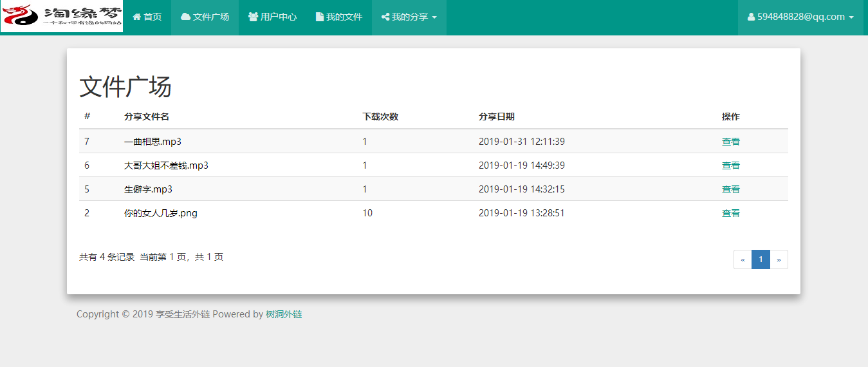Open the 用户中心 navigation item
Image resolution: width=868 pixels, height=367 pixels.
coord(272,17)
